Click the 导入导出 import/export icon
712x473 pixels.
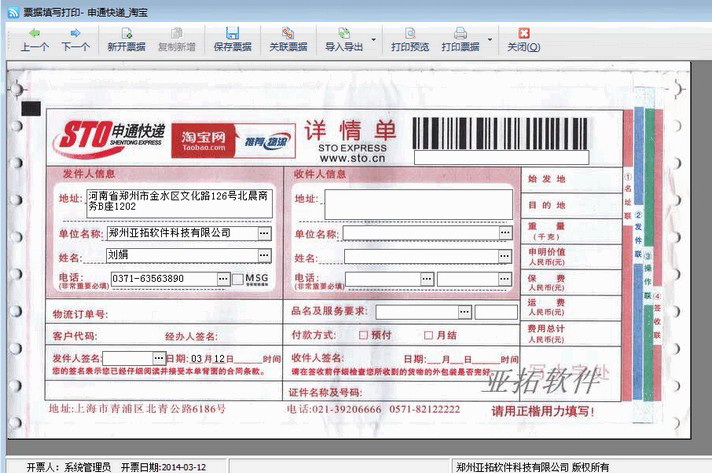pyautogui.click(x=344, y=40)
